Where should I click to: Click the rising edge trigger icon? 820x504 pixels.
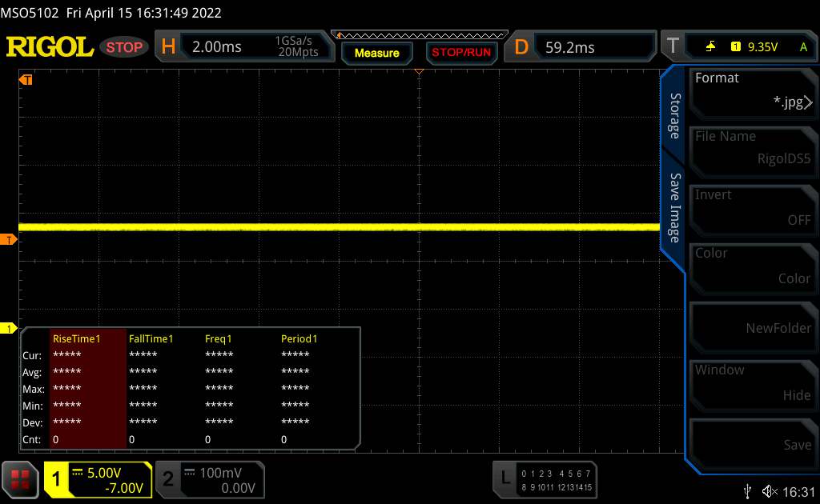[x=710, y=47]
